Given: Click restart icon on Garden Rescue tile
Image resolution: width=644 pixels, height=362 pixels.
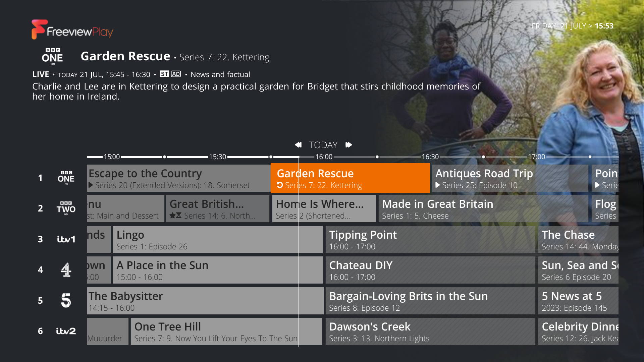Looking at the screenshot, I should pos(280,185).
